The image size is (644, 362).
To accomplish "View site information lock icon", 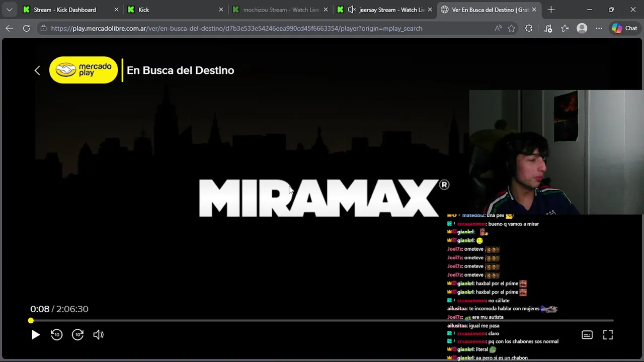I will (x=44, y=28).
